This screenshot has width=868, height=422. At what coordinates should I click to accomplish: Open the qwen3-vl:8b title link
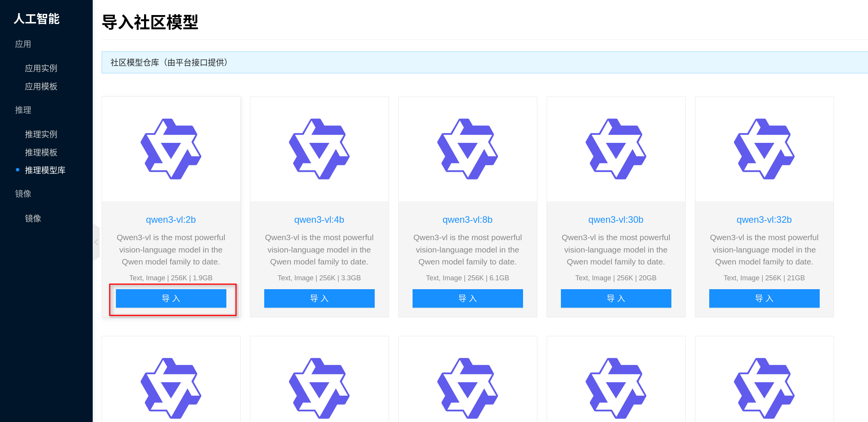[x=467, y=220]
